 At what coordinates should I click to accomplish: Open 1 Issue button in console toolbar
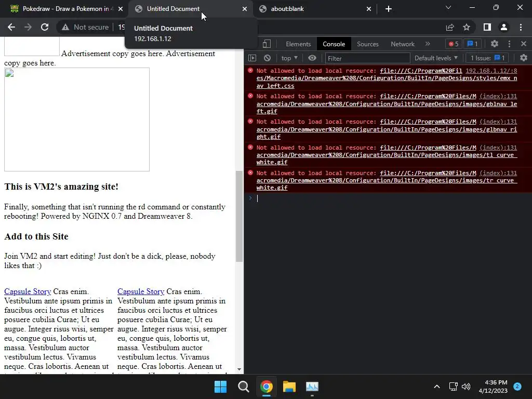[487, 58]
